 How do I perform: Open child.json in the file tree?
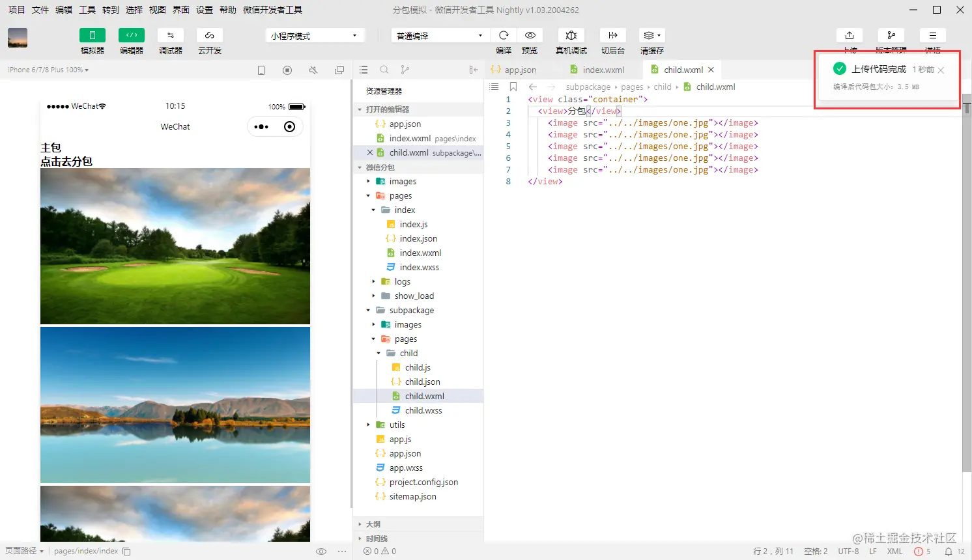(x=422, y=382)
